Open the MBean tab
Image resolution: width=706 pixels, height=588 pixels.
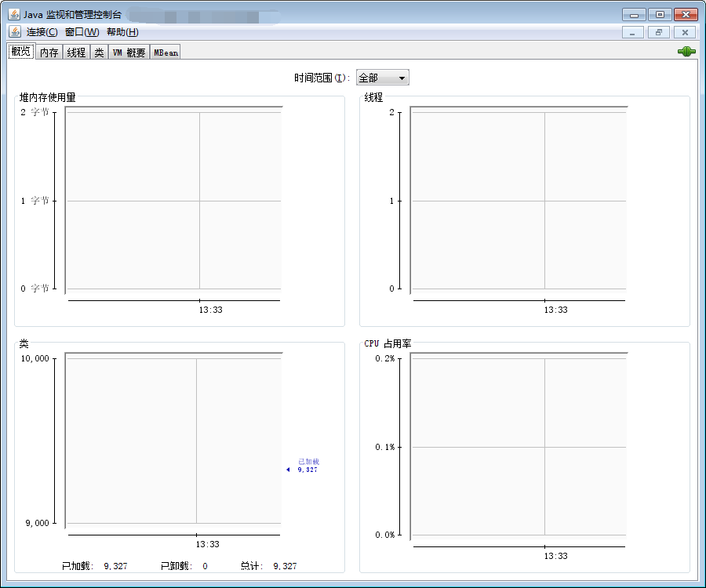click(x=166, y=53)
